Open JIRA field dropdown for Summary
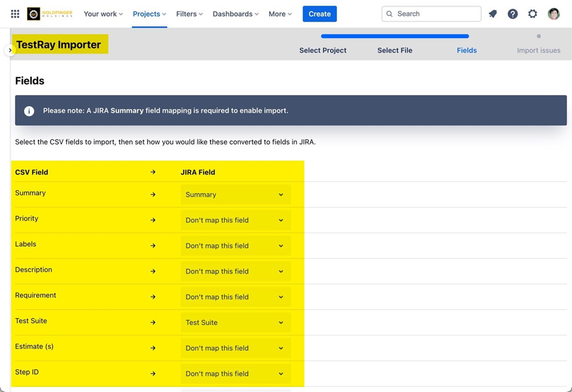The image size is (572, 392). pyautogui.click(x=235, y=195)
